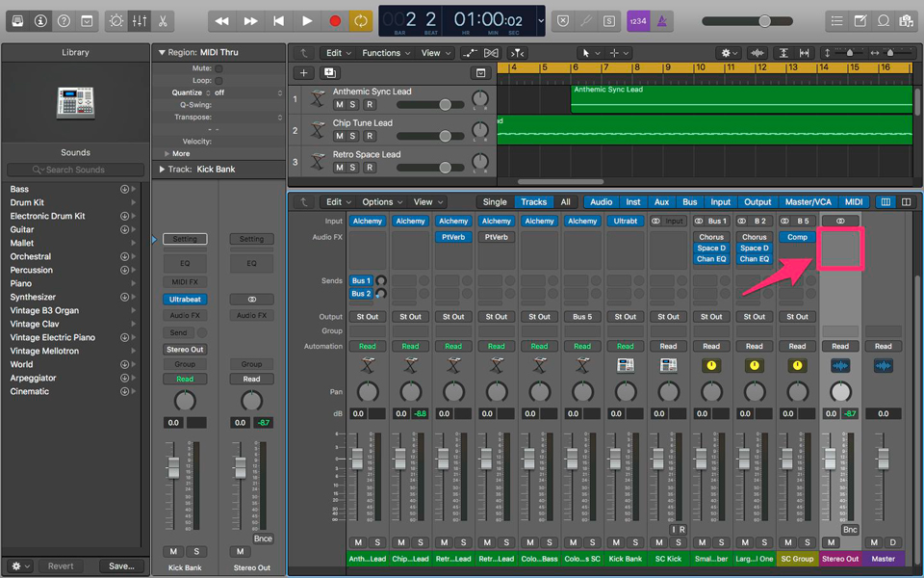Open tracks area Functions menu
Image resolution: width=924 pixels, height=578 pixels.
[386, 53]
